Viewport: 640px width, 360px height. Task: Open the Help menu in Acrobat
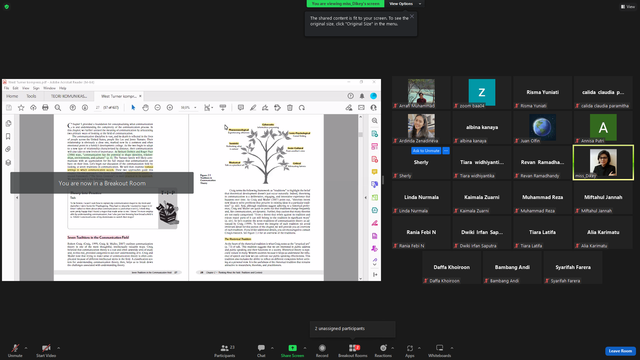[62, 88]
